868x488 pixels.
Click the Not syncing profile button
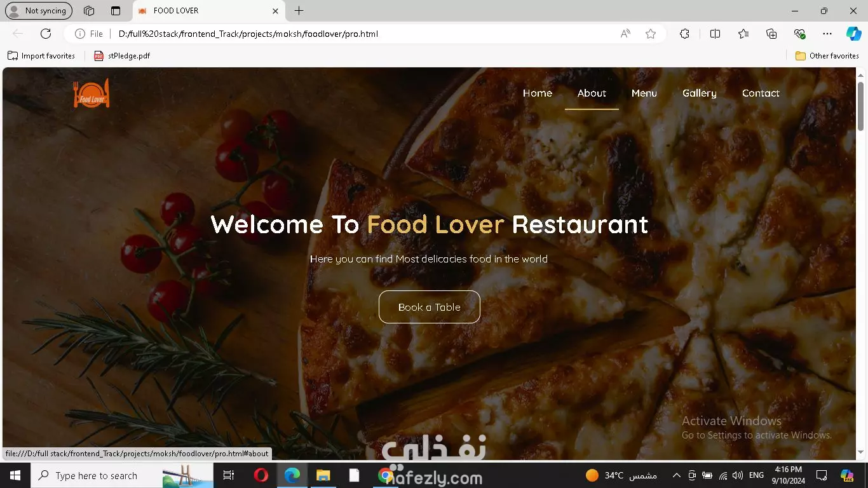pyautogui.click(x=39, y=11)
